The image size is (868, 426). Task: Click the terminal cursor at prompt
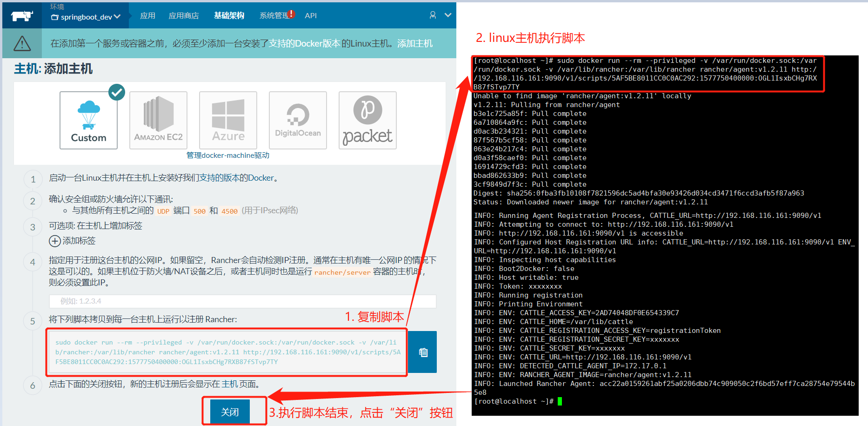coord(560,401)
